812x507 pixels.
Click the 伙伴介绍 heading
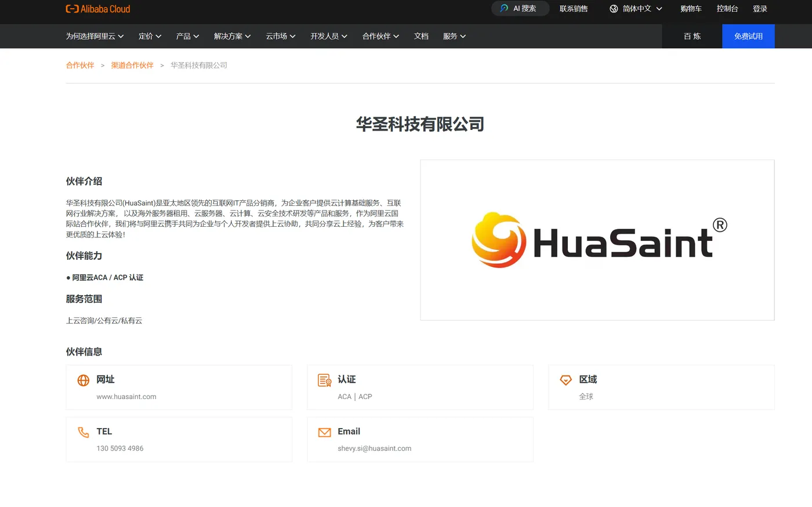pyautogui.click(x=84, y=181)
